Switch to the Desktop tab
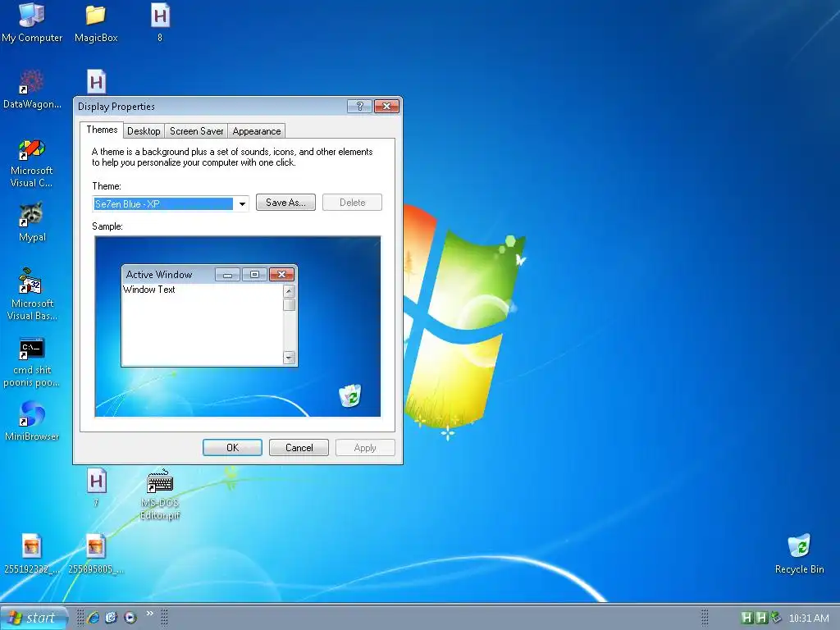840x630 pixels. [144, 131]
